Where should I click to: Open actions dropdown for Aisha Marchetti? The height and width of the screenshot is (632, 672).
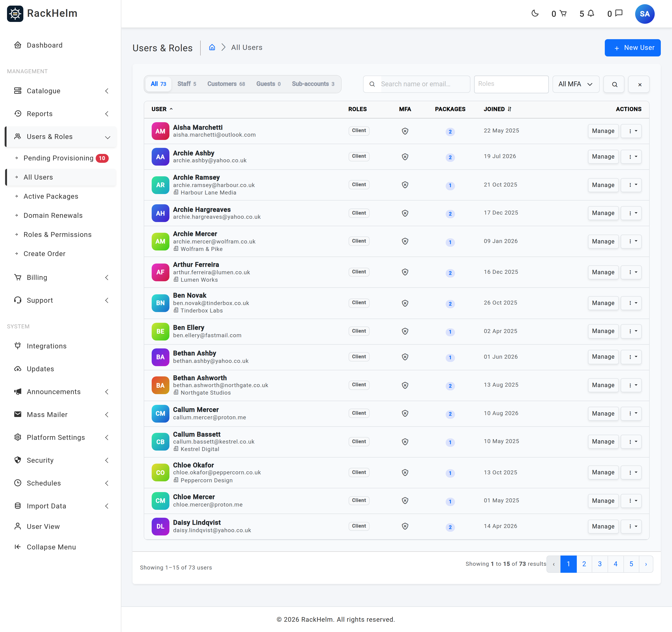631,131
